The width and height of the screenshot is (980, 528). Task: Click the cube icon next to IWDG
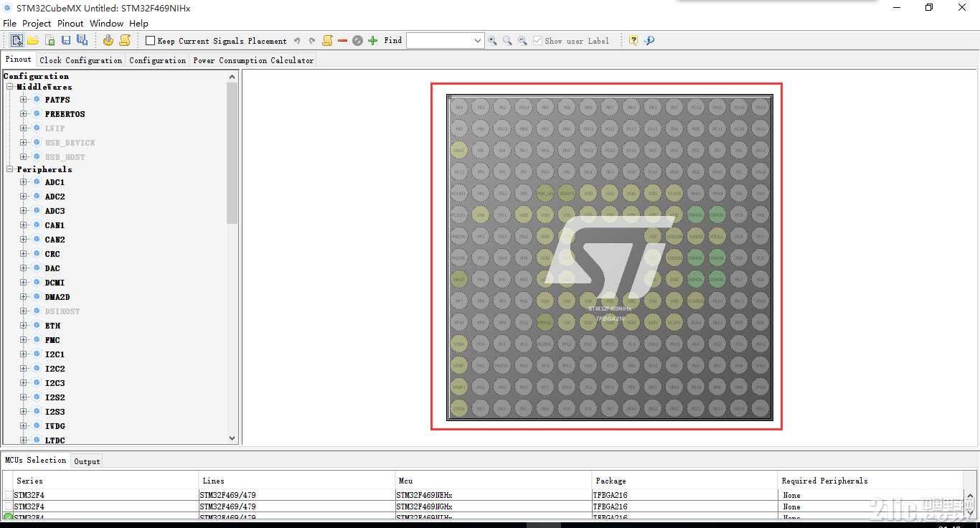tap(37, 426)
